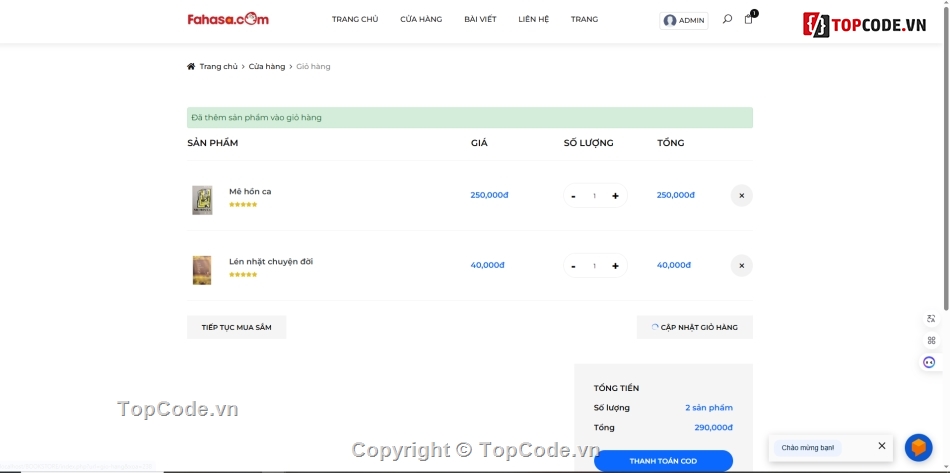Open the TRANG menu
The height and width of the screenshot is (473, 950).
pos(584,19)
